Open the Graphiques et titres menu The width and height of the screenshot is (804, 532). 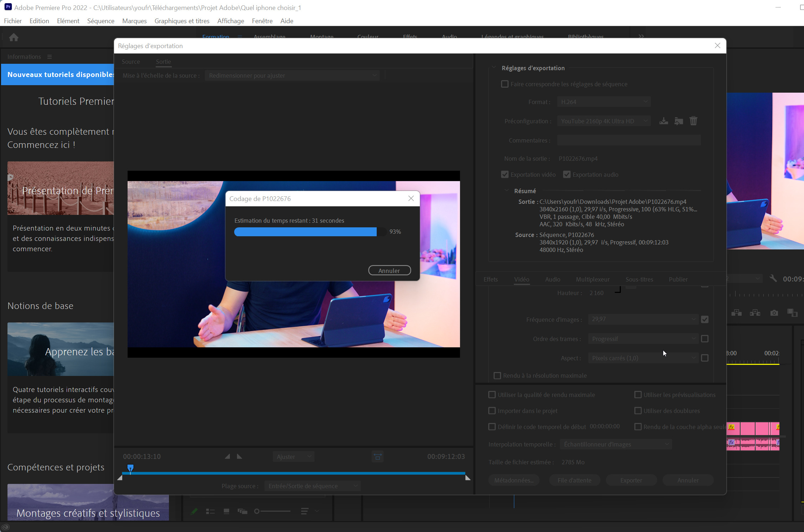tap(182, 21)
